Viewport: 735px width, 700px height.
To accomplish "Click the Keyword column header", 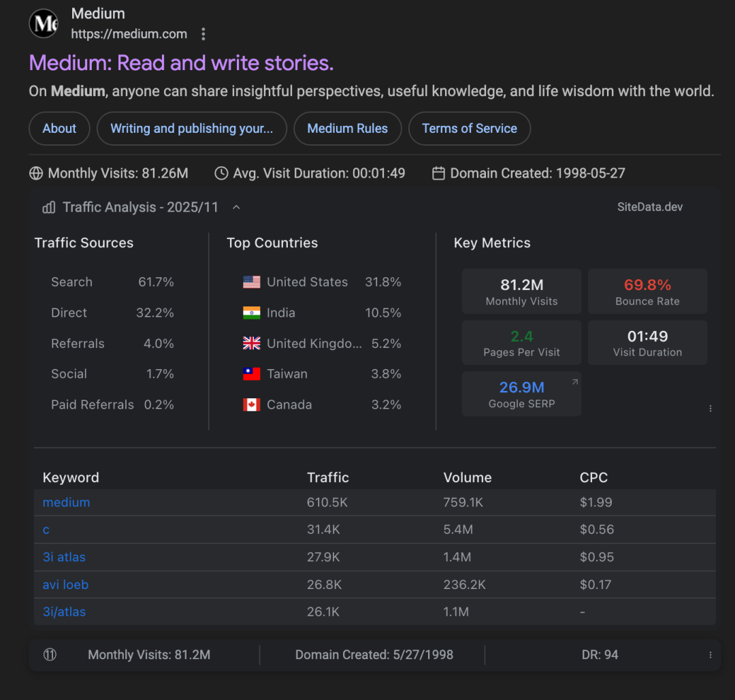I will click(71, 477).
